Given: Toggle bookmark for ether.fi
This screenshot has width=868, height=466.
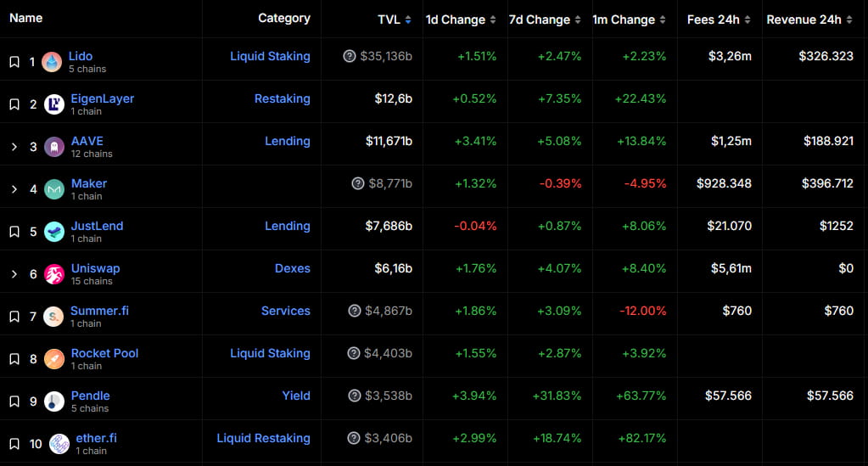Looking at the screenshot, I should pyautogui.click(x=14, y=444).
